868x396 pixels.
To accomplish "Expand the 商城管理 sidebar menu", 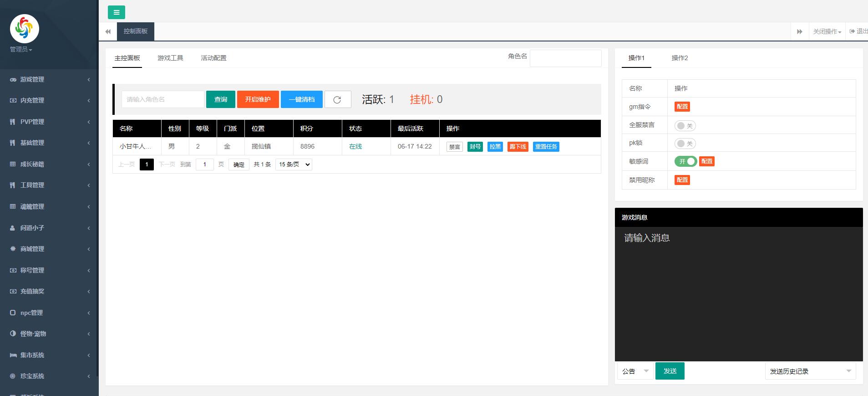I will tap(49, 249).
